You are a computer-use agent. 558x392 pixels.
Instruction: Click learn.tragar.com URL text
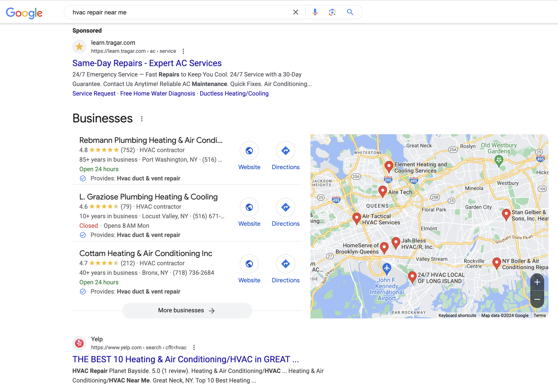134,51
